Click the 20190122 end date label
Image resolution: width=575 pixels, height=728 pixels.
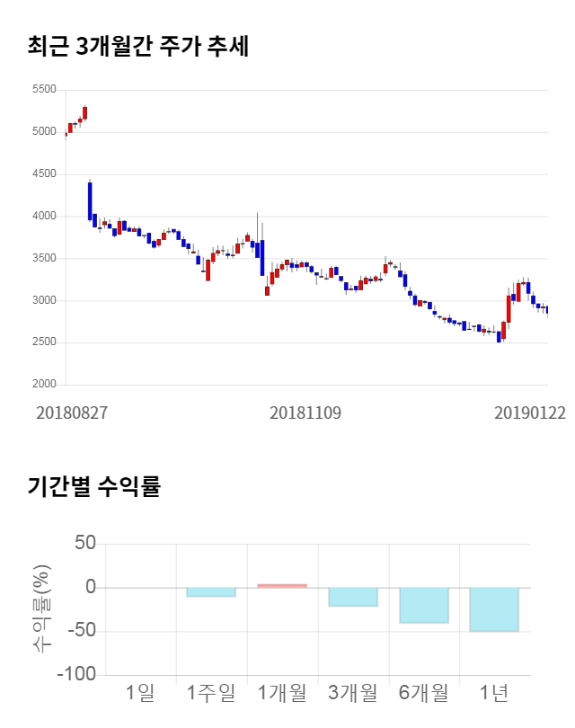pyautogui.click(x=529, y=413)
